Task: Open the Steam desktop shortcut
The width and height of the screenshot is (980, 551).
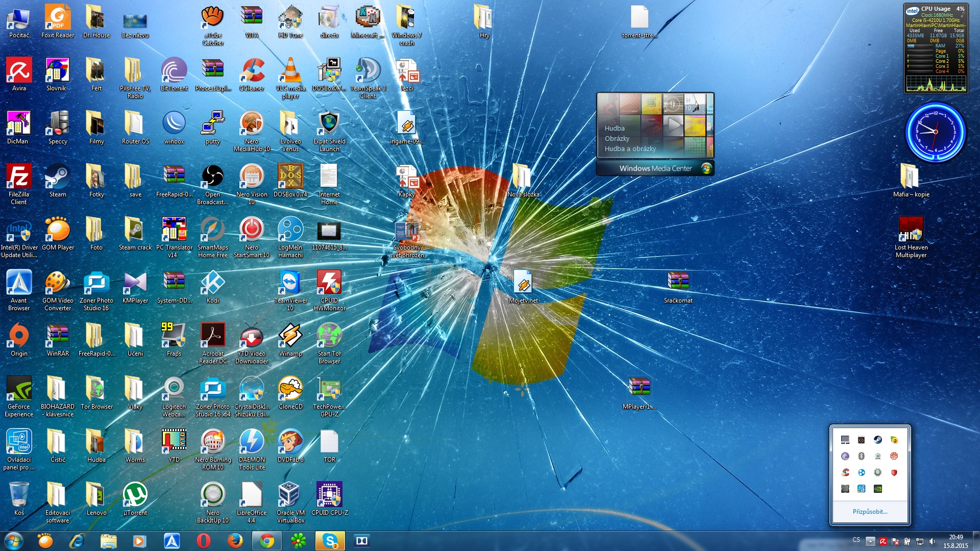Action: click(x=58, y=177)
